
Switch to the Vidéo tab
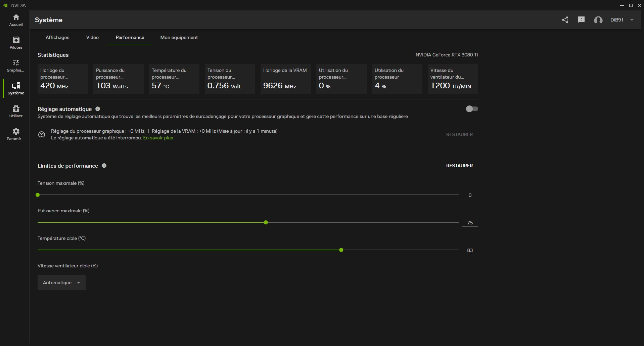tap(92, 37)
